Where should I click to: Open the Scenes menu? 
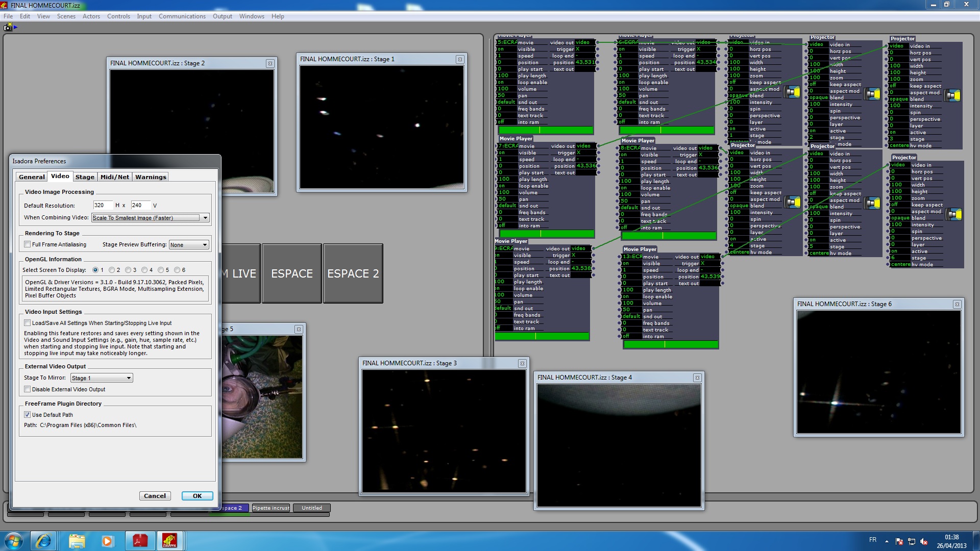[66, 16]
